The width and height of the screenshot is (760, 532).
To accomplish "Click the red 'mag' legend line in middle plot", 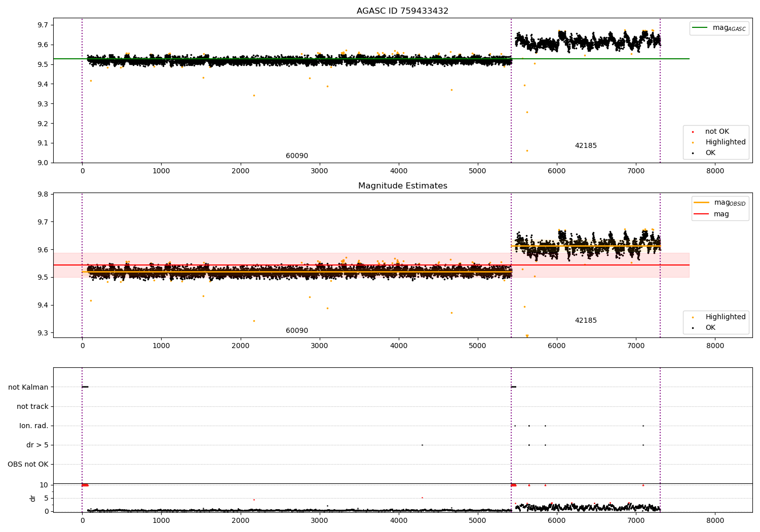I will click(x=702, y=214).
